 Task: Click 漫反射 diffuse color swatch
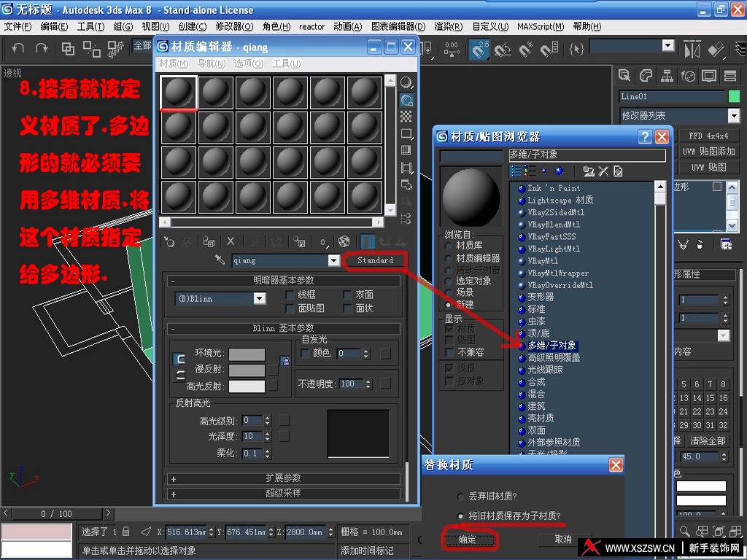pyautogui.click(x=247, y=370)
